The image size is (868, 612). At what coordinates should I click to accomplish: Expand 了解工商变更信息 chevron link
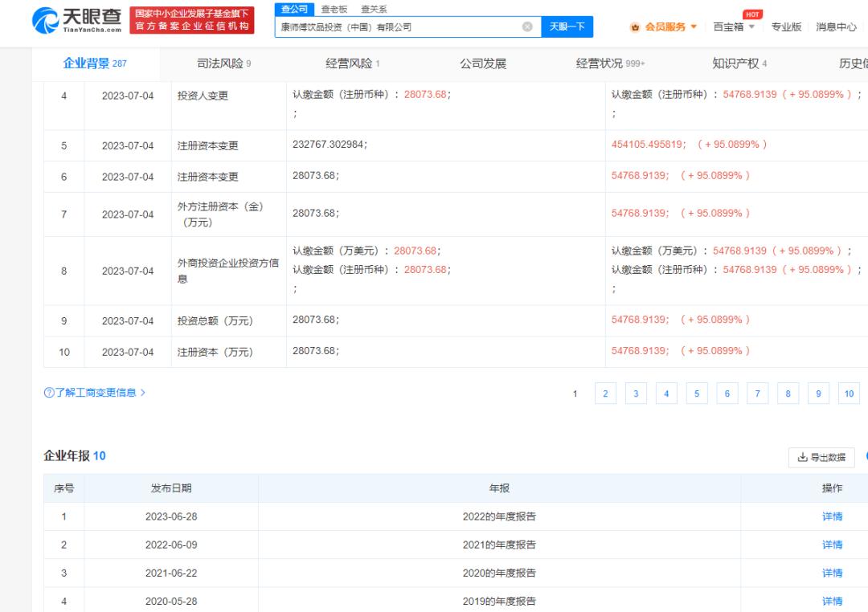pyautogui.click(x=143, y=393)
